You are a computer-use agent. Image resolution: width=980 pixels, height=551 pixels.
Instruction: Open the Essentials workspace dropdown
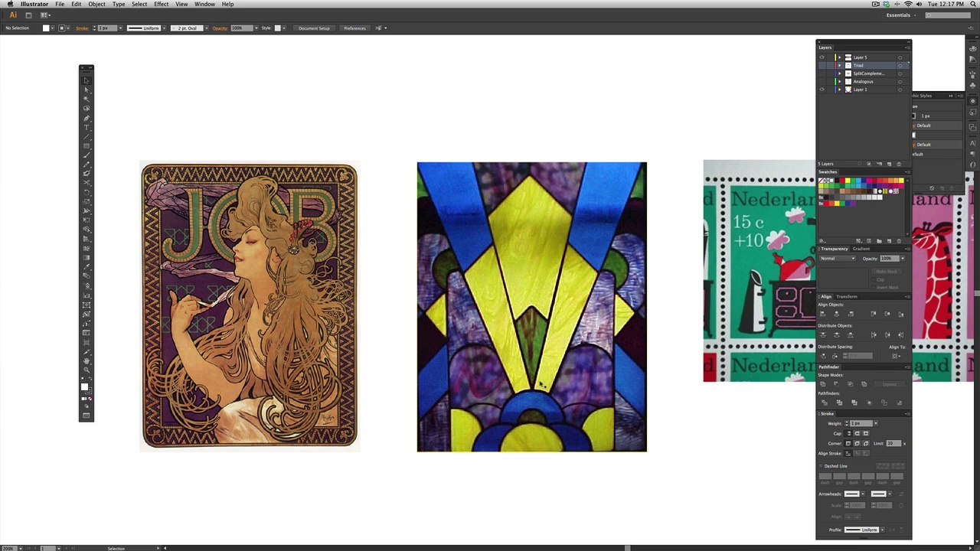(x=901, y=15)
